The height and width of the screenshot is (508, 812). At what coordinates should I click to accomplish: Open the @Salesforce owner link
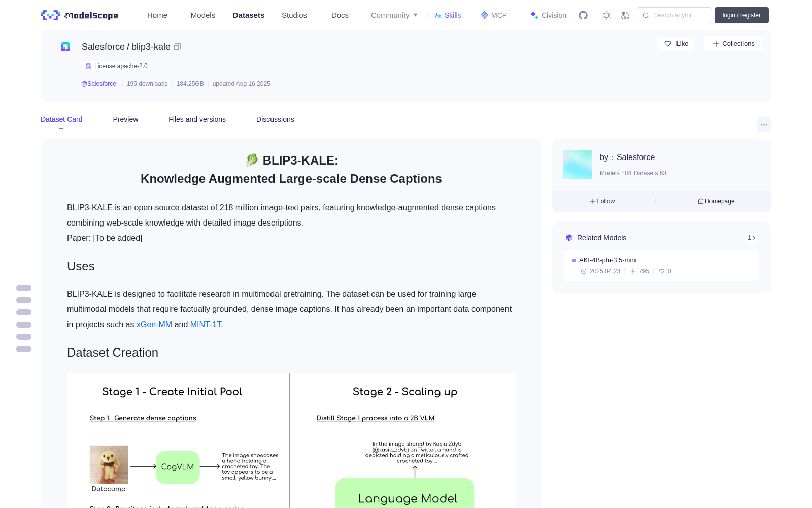click(98, 84)
